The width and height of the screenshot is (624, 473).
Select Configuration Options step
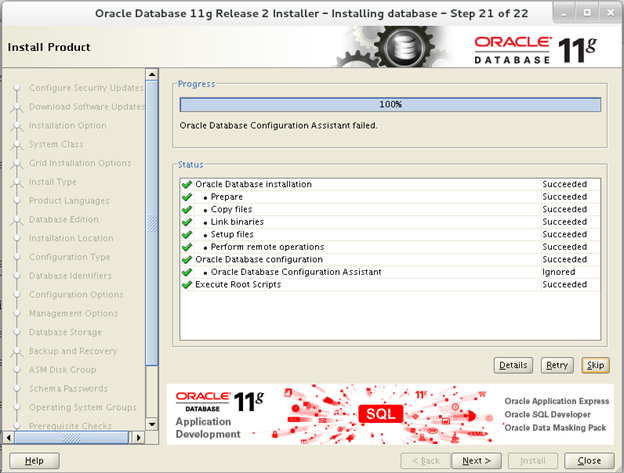click(x=76, y=295)
